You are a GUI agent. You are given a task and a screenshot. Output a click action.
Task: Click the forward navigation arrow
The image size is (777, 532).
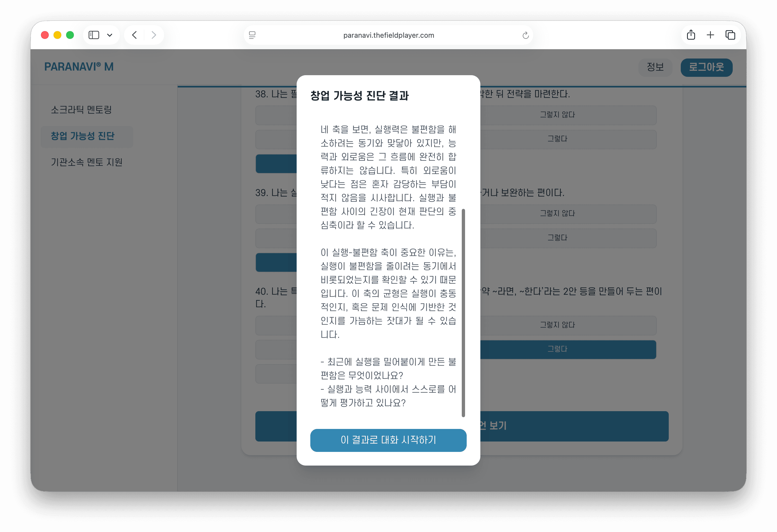point(154,35)
